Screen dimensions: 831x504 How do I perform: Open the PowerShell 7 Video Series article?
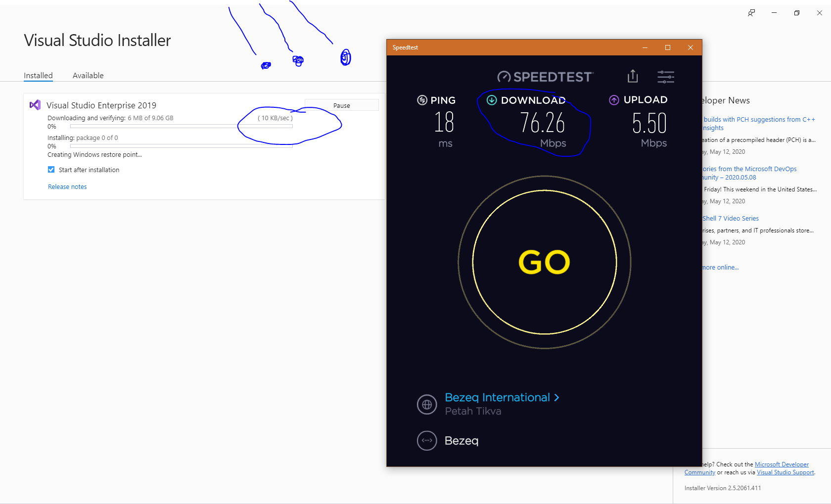click(731, 218)
